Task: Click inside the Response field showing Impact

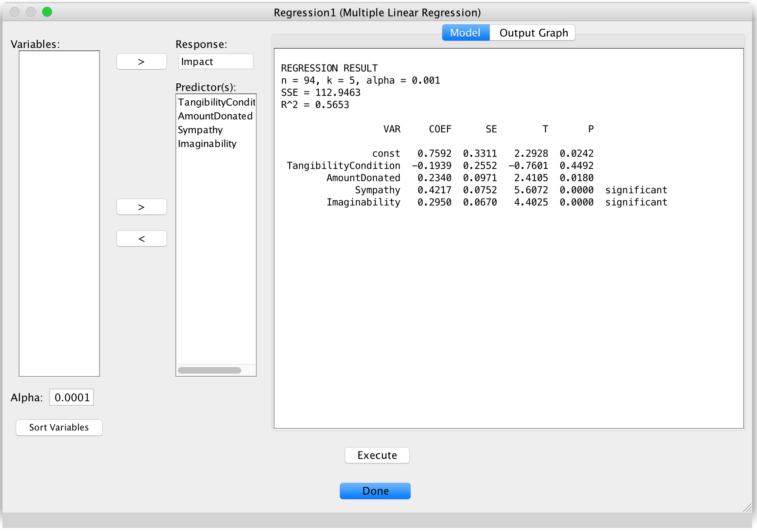Action: (216, 61)
